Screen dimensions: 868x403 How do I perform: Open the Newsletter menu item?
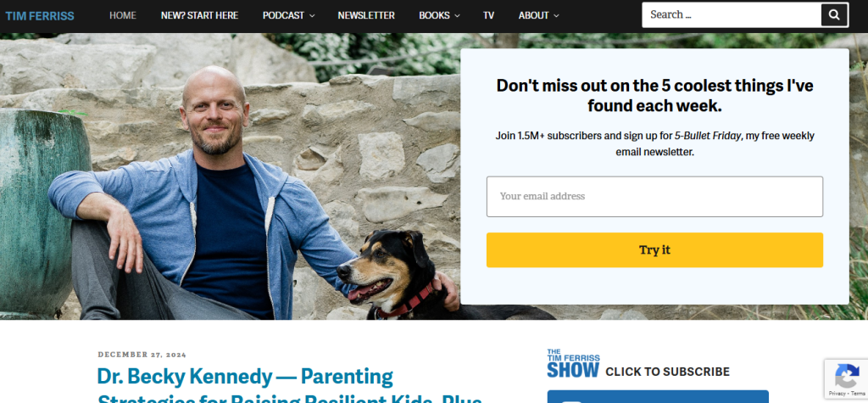tap(366, 15)
